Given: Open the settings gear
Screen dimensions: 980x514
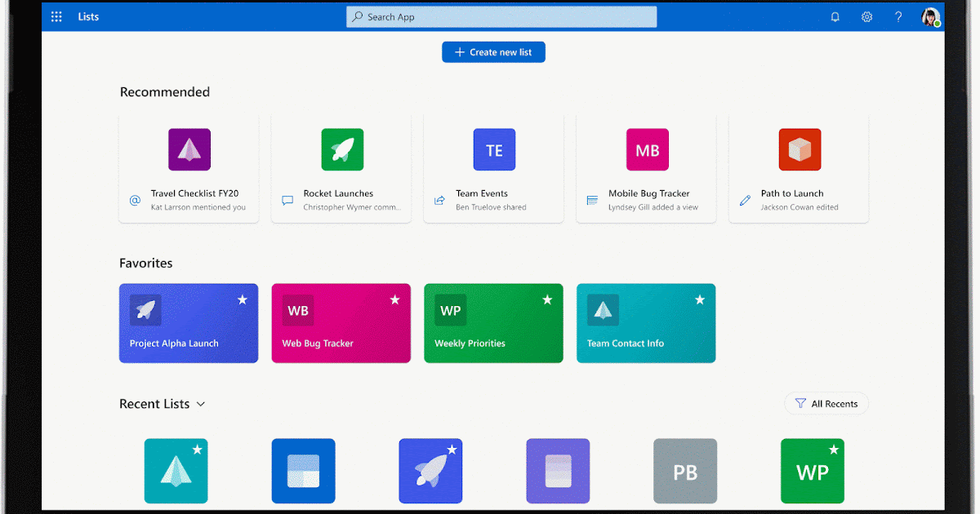Looking at the screenshot, I should pyautogui.click(x=866, y=16).
